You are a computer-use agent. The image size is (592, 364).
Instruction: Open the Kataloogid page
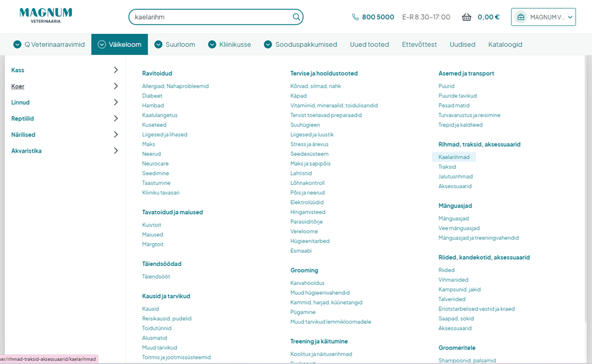(x=505, y=44)
